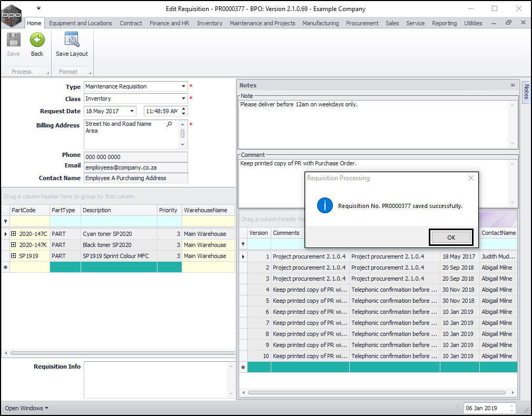Click the Back arrow icon in ribbon

[x=37, y=41]
